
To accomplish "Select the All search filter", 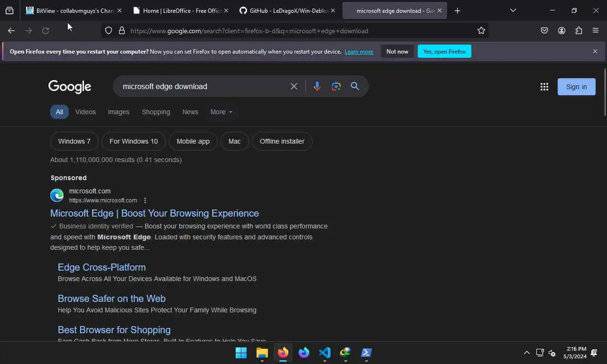I will pos(59,112).
